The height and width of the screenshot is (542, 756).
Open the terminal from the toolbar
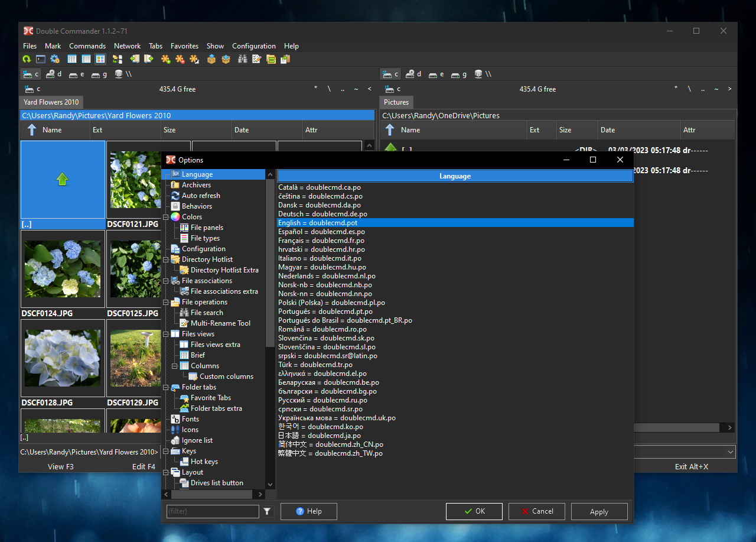pyautogui.click(x=41, y=59)
